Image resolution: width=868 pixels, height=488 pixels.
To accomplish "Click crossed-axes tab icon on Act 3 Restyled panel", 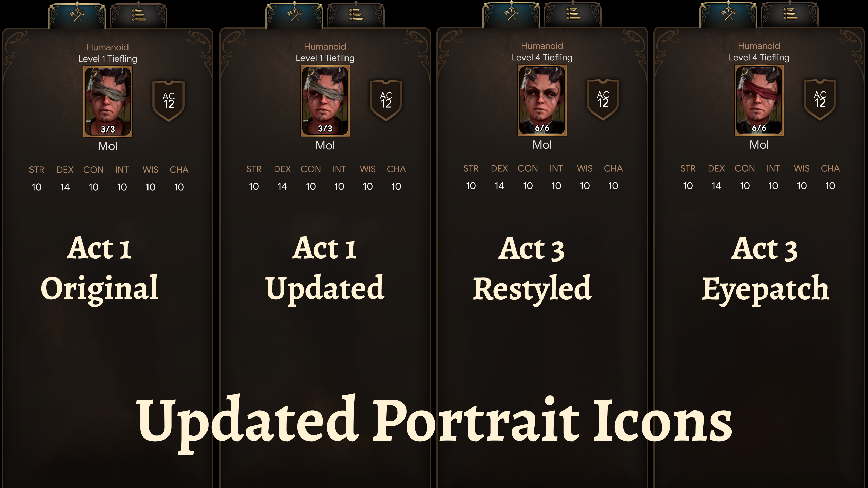I will pyautogui.click(x=511, y=14).
